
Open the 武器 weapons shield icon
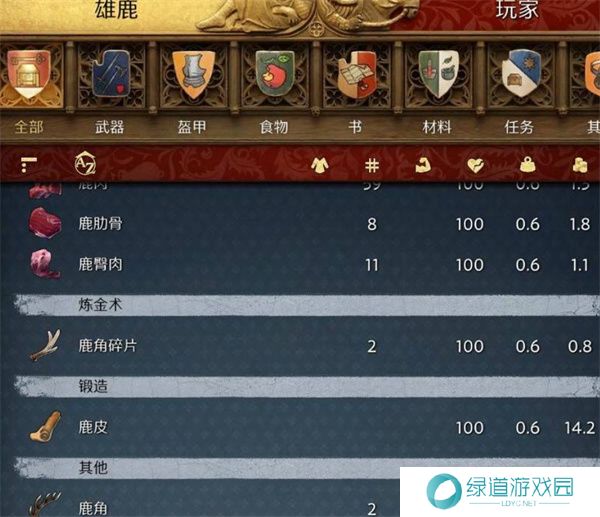[111, 73]
